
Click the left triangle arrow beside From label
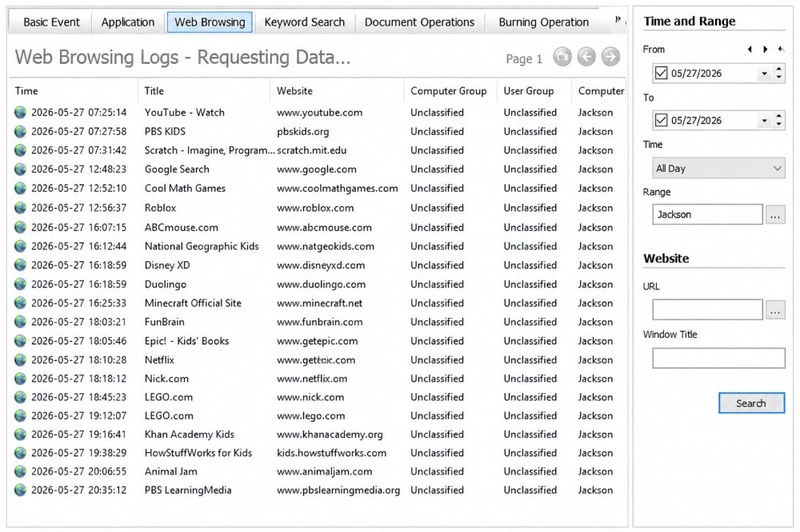(749, 49)
